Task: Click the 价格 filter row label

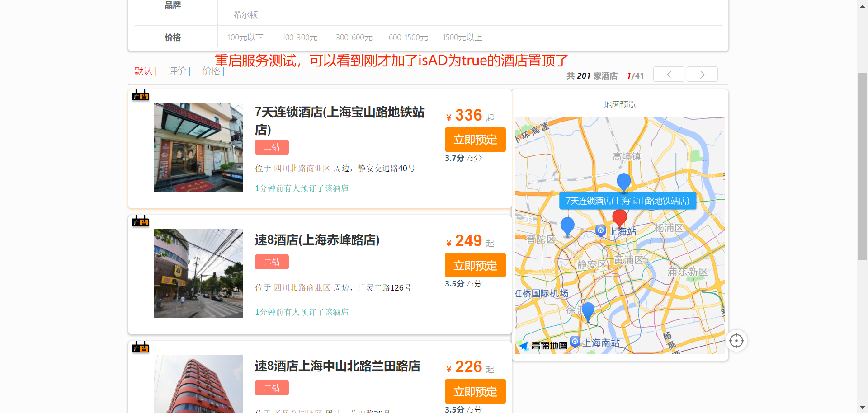Action: (173, 38)
